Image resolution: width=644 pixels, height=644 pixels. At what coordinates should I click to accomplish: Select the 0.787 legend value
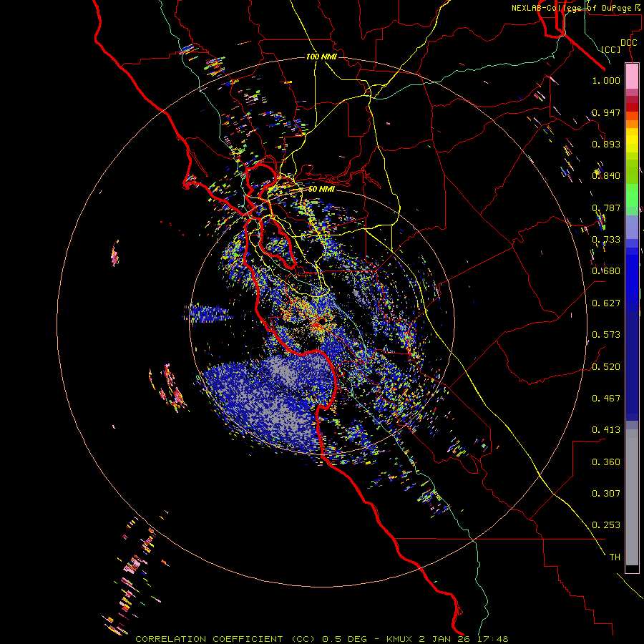point(606,208)
